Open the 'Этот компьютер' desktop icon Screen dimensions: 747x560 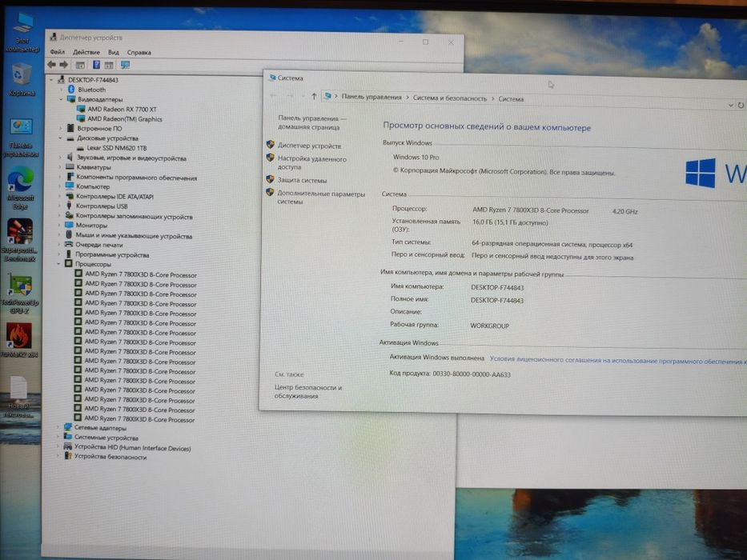22,32
